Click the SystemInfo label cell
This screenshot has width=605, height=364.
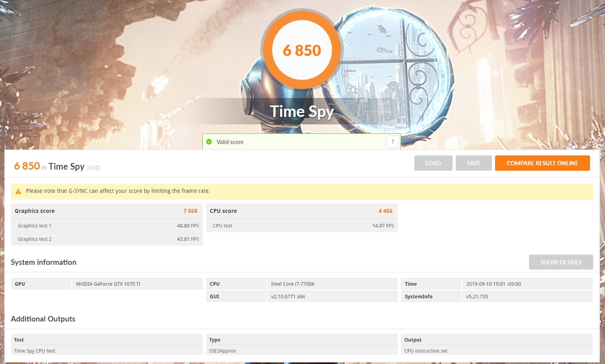tap(431, 296)
